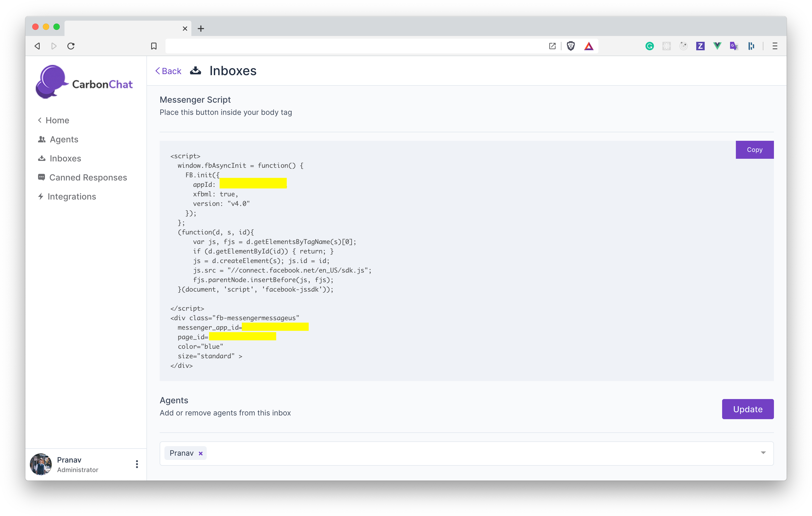The height and width of the screenshot is (516, 812).
Task: Expand the agents selection dropdown arrow
Action: click(763, 452)
